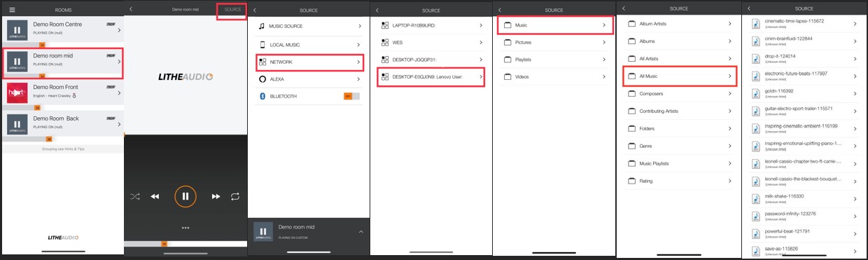Toggle the Bluetooth OFF switch
Image resolution: width=868 pixels, height=260 pixels.
click(351, 96)
